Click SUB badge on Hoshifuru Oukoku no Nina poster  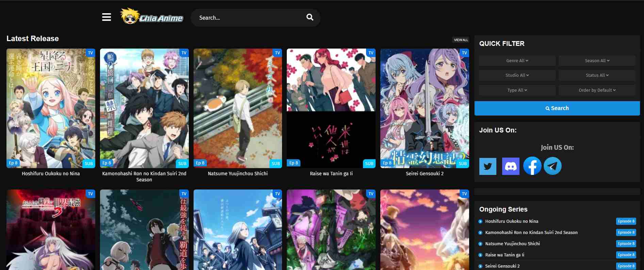click(89, 164)
